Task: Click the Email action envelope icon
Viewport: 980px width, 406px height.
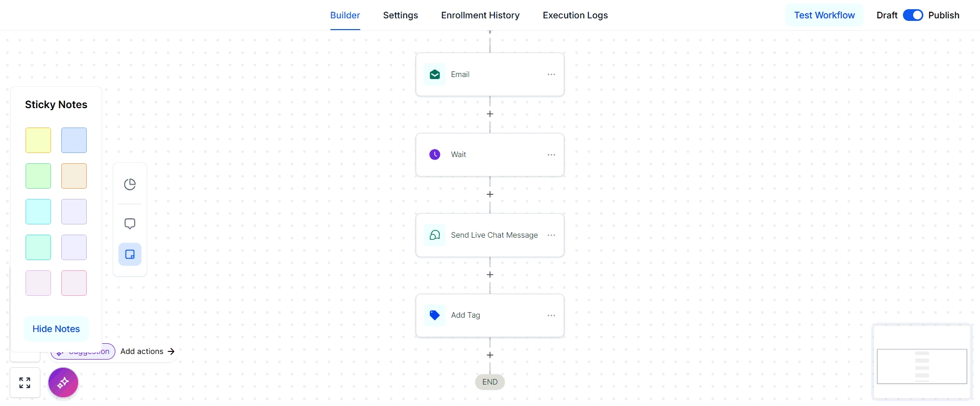Action: click(x=435, y=74)
